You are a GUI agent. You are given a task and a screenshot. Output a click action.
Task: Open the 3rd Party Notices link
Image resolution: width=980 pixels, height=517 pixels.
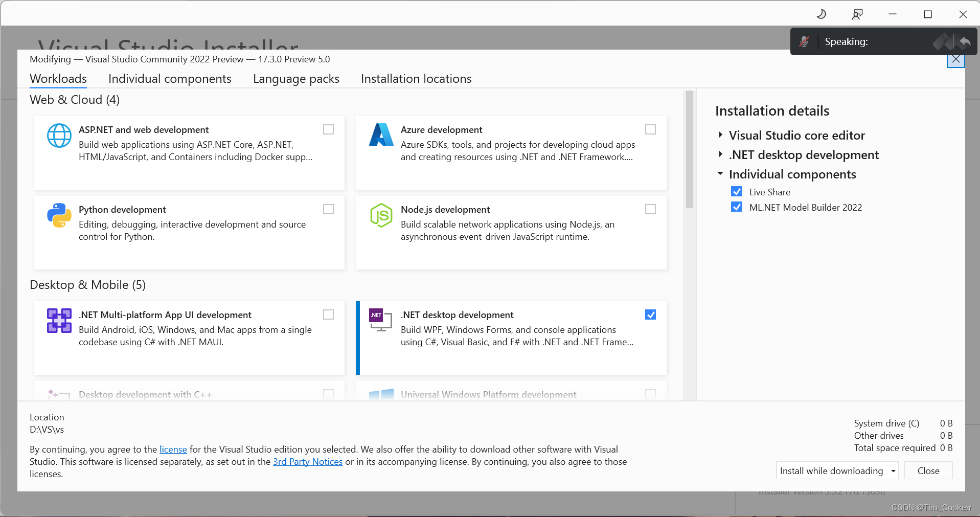(x=308, y=462)
